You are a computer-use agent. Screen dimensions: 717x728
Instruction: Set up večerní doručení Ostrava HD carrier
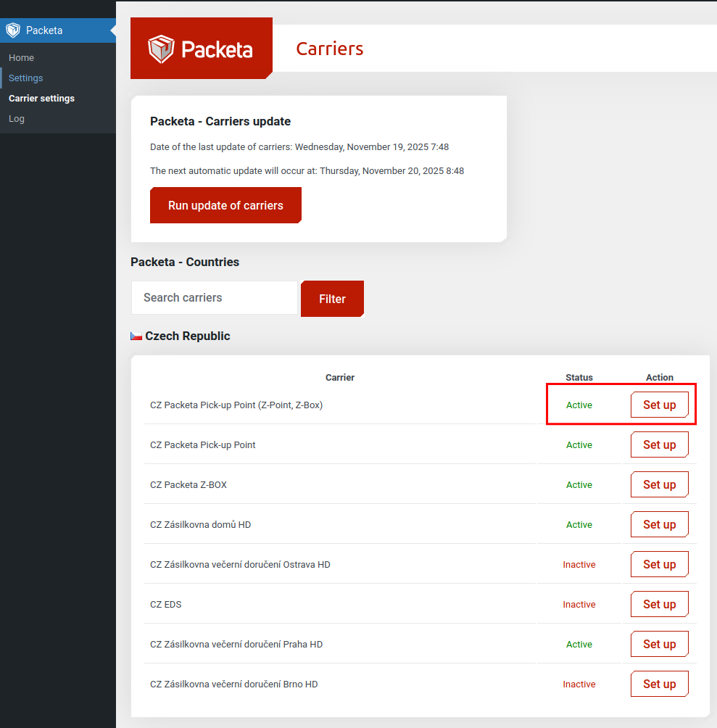pos(660,565)
